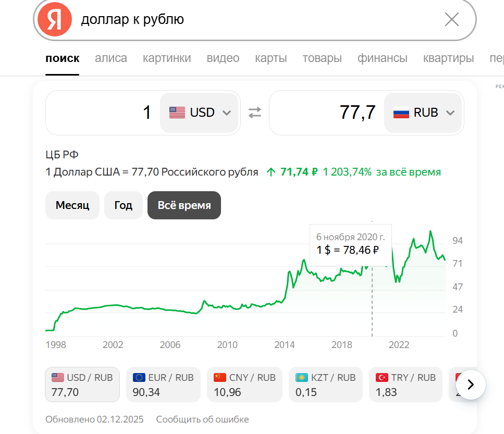Select the Всё время chart range

click(184, 205)
